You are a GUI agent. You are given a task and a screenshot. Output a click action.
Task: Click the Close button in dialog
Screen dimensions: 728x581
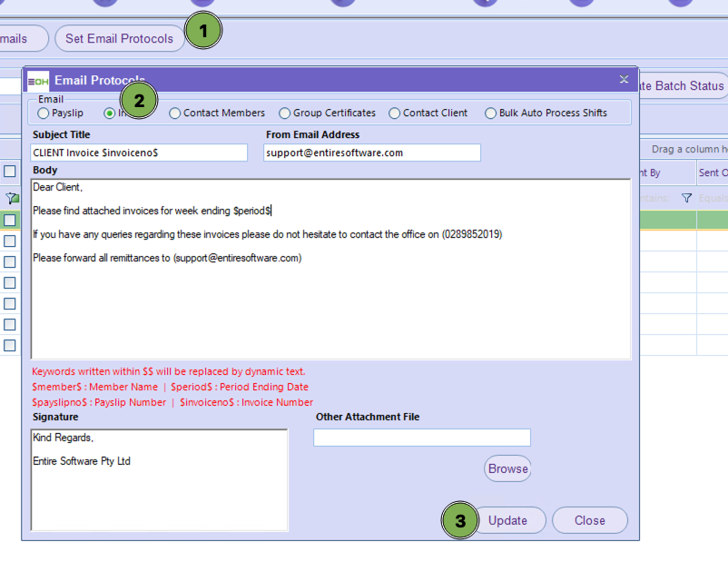pos(589,520)
